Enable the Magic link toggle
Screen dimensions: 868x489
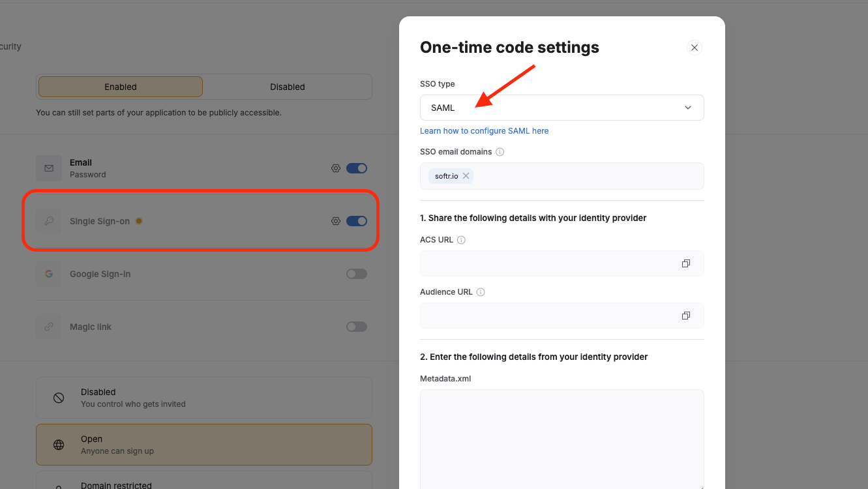point(357,326)
